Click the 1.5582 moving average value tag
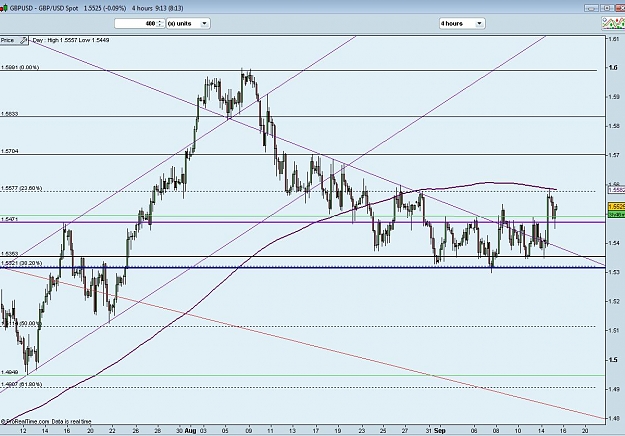Image resolution: width=625 pixels, height=436 pixels. [x=616, y=190]
